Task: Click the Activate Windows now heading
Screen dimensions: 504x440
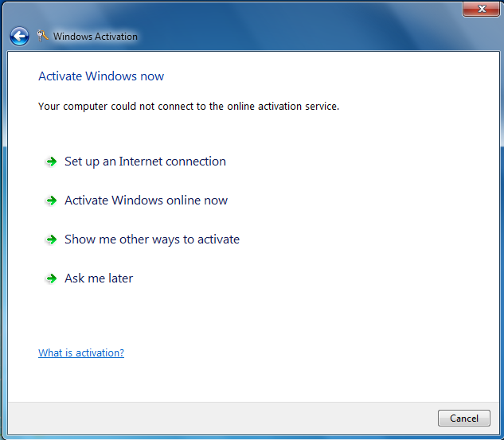Action: click(x=101, y=76)
